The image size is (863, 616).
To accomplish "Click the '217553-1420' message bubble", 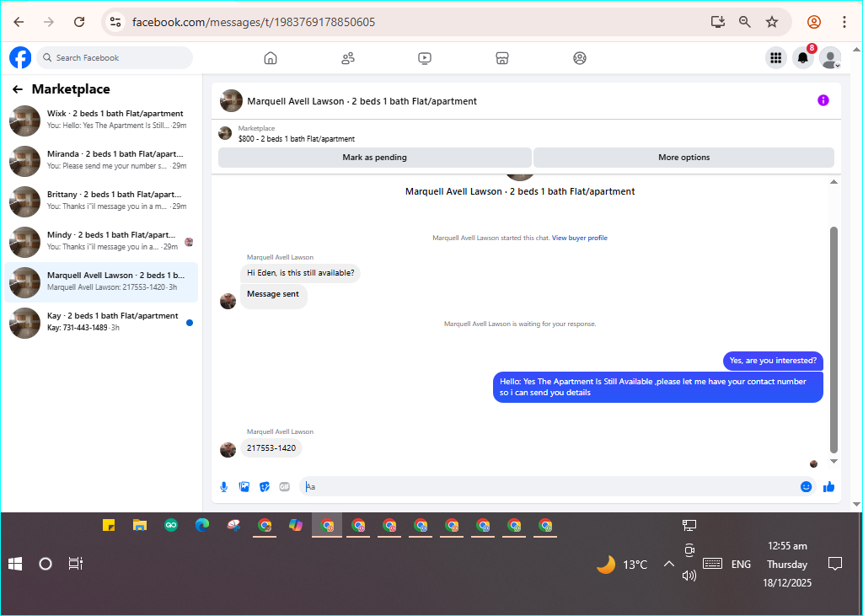I will (271, 448).
